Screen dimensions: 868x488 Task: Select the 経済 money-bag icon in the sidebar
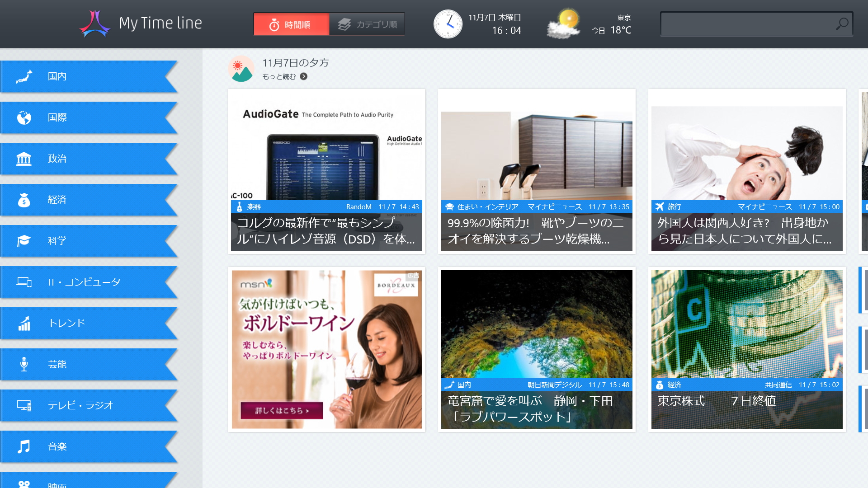(24, 200)
